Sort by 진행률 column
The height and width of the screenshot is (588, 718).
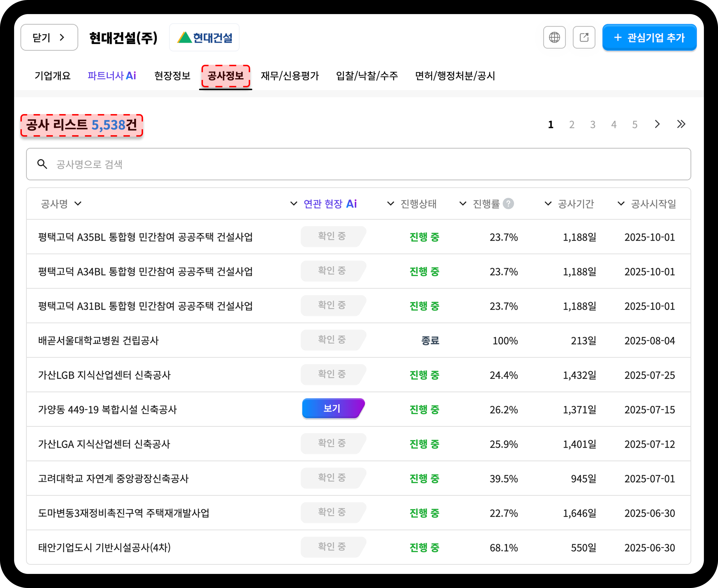pyautogui.click(x=479, y=204)
